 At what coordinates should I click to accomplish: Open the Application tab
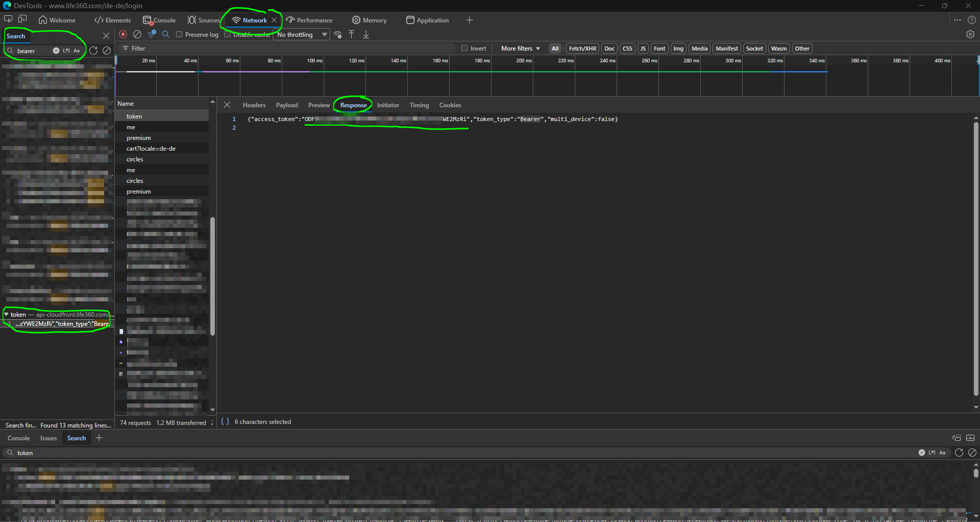tap(427, 20)
